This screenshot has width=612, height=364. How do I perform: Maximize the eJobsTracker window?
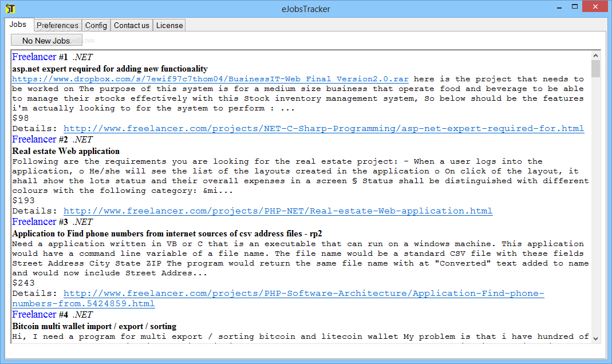tap(575, 7)
